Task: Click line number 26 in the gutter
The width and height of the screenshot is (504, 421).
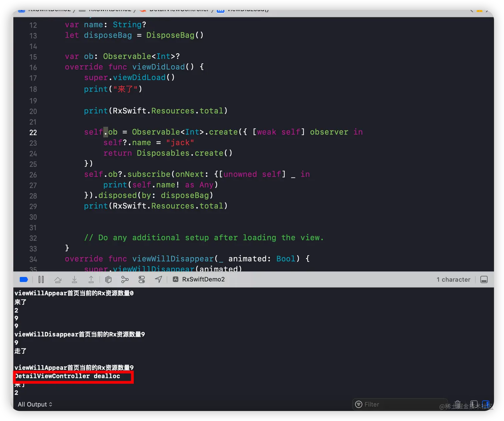Action: (x=33, y=175)
